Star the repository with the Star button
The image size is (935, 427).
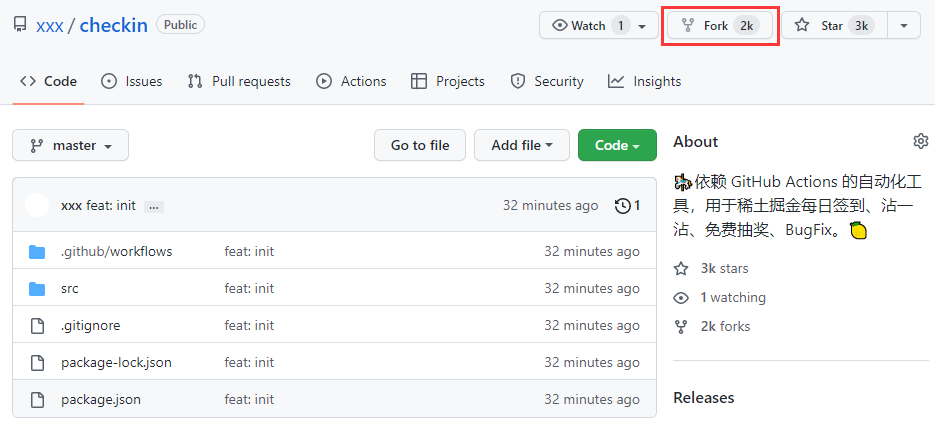pyautogui.click(x=834, y=26)
